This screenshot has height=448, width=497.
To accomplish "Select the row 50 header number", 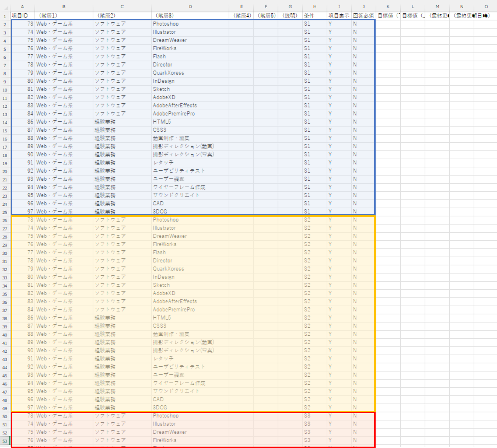I will tap(5, 416).
